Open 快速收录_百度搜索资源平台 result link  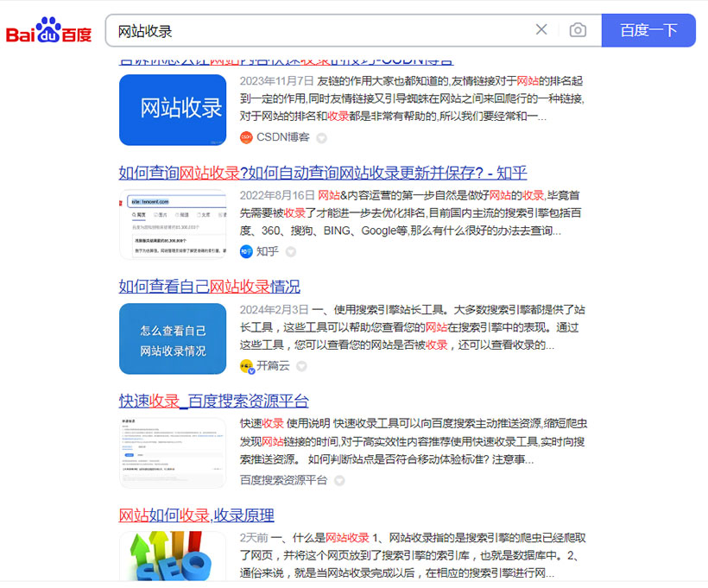coord(213,401)
